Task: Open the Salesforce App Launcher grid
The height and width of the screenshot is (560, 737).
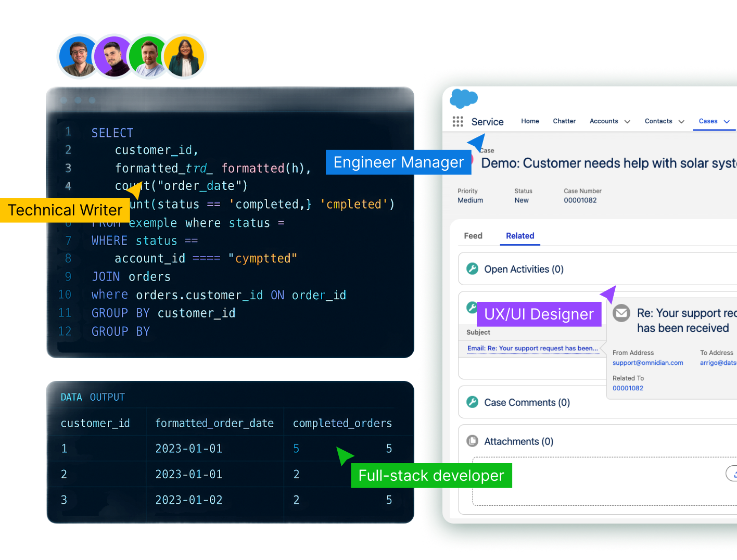Action: 458,121
